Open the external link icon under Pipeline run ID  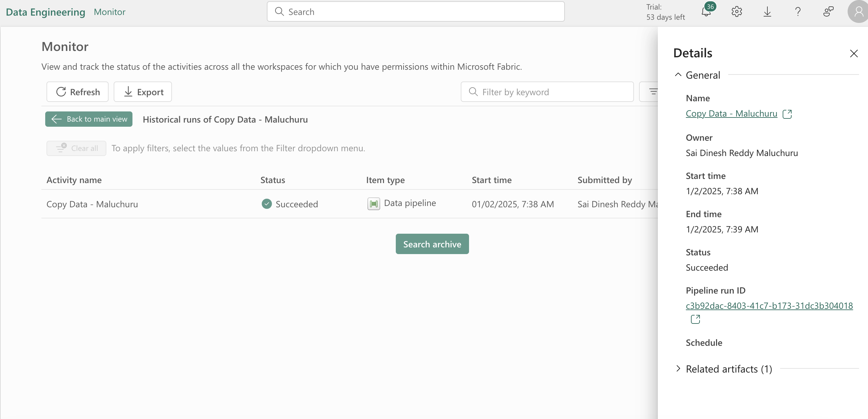click(x=695, y=319)
